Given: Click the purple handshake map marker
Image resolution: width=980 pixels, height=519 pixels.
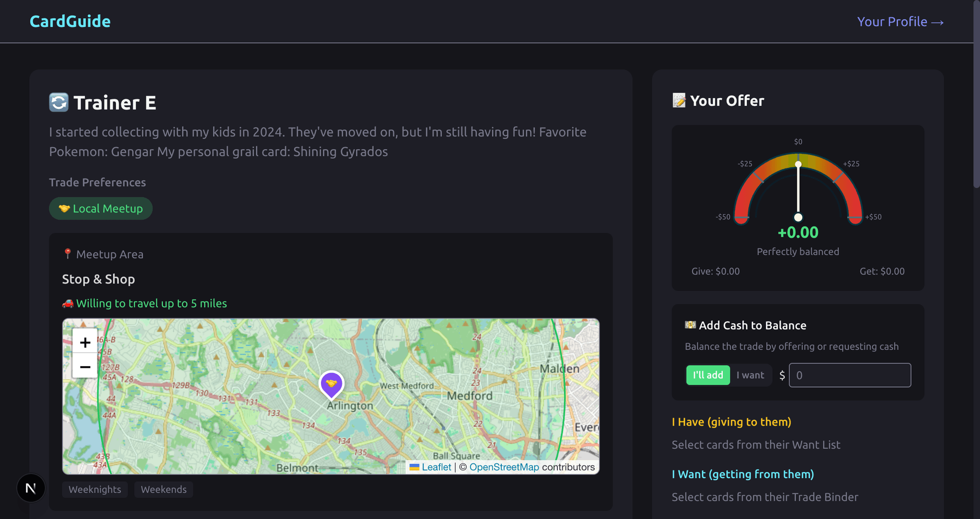Looking at the screenshot, I should (331, 384).
